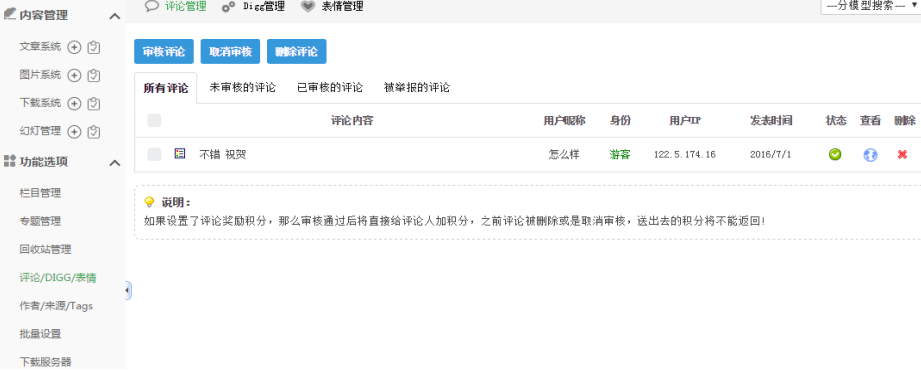Click the lightbulb icon beside 说明
Viewport: 921px width, 381px height.
coord(149,203)
